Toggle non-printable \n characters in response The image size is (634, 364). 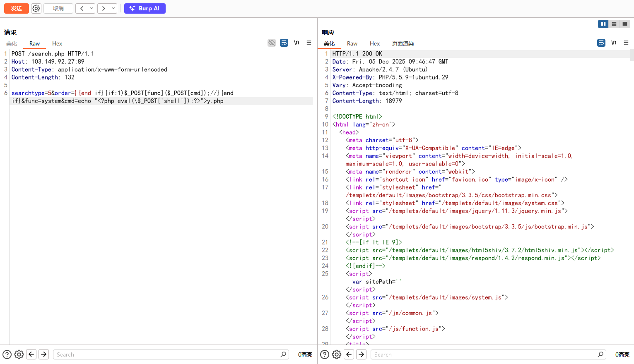(614, 43)
